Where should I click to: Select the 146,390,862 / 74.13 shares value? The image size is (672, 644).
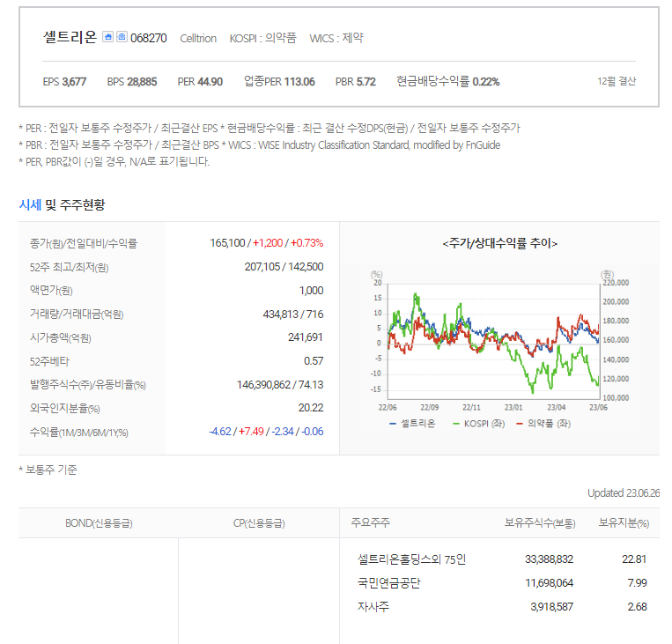tap(280, 385)
